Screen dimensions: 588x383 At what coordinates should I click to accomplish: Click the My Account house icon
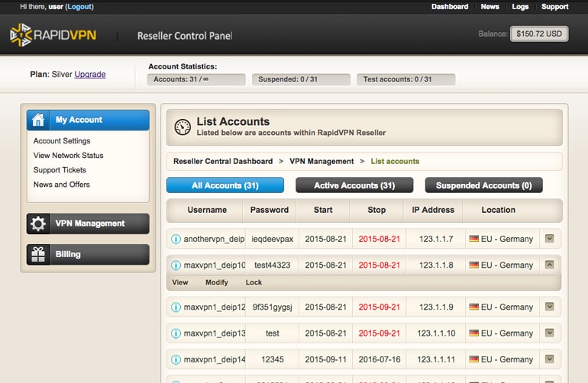(38, 120)
